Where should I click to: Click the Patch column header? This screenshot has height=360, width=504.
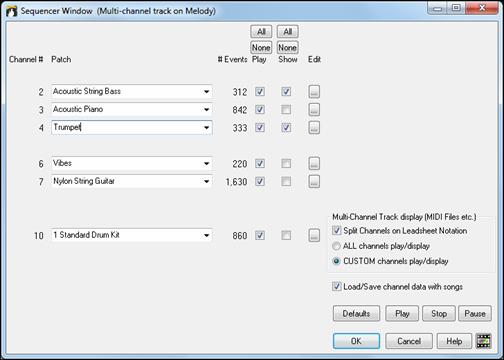tap(61, 59)
